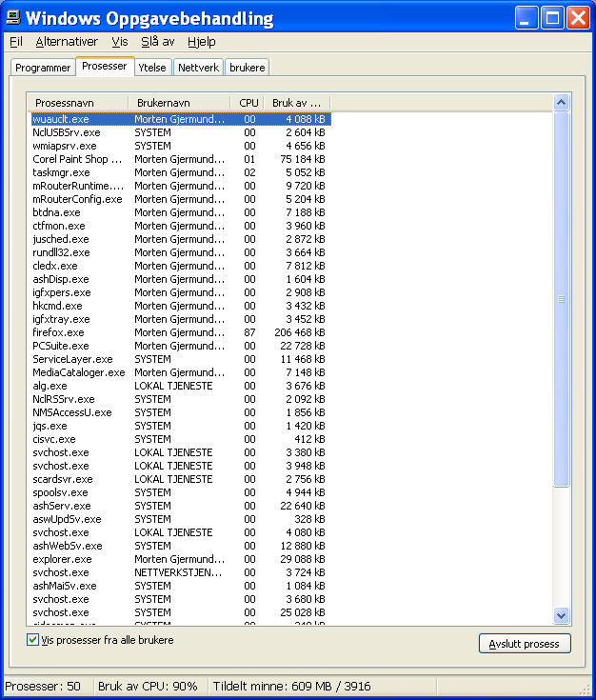The width and height of the screenshot is (596, 700).
Task: Open the Alternativer menu
Action: click(67, 42)
